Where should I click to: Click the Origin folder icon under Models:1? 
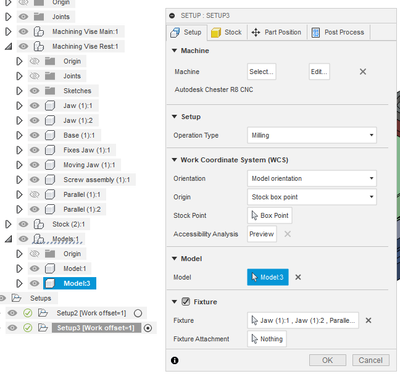(x=50, y=254)
